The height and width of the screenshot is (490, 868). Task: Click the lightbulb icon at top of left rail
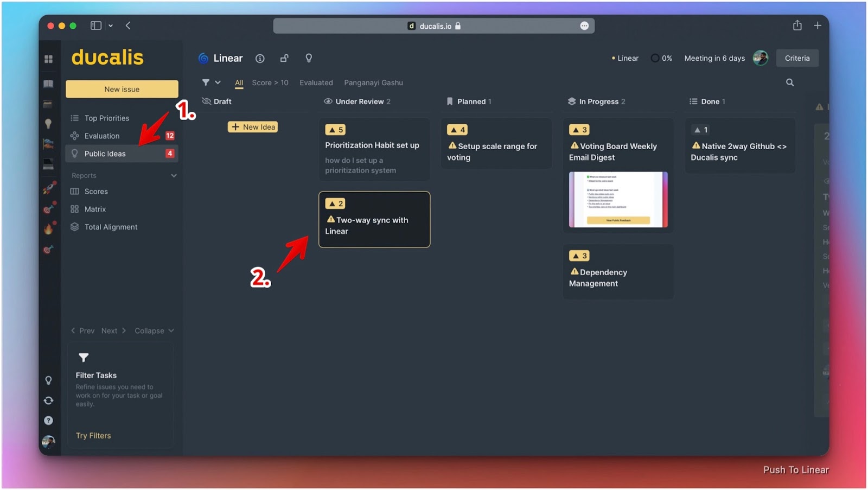click(48, 124)
